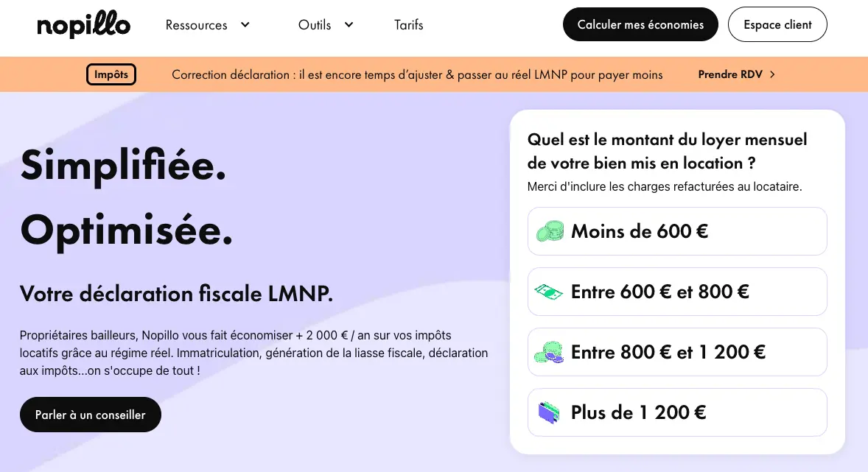Click the Prendre RDV link
Screen dimensions: 868x472
(x=729, y=74)
